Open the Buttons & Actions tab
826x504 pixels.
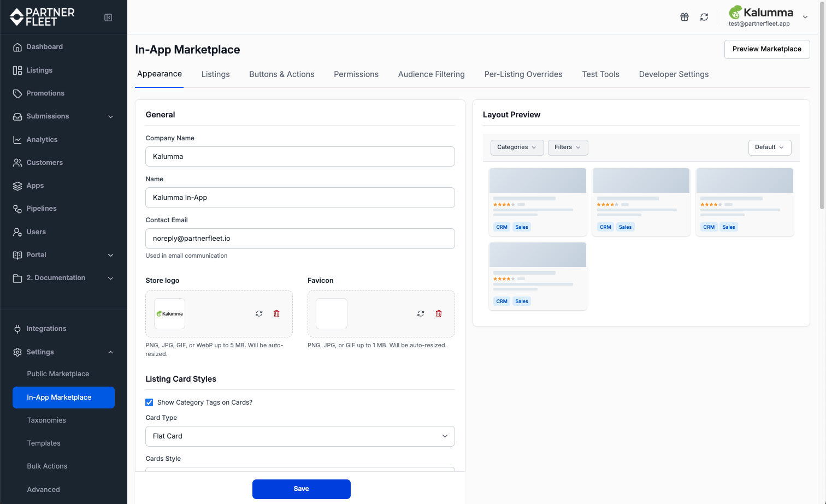pos(282,74)
